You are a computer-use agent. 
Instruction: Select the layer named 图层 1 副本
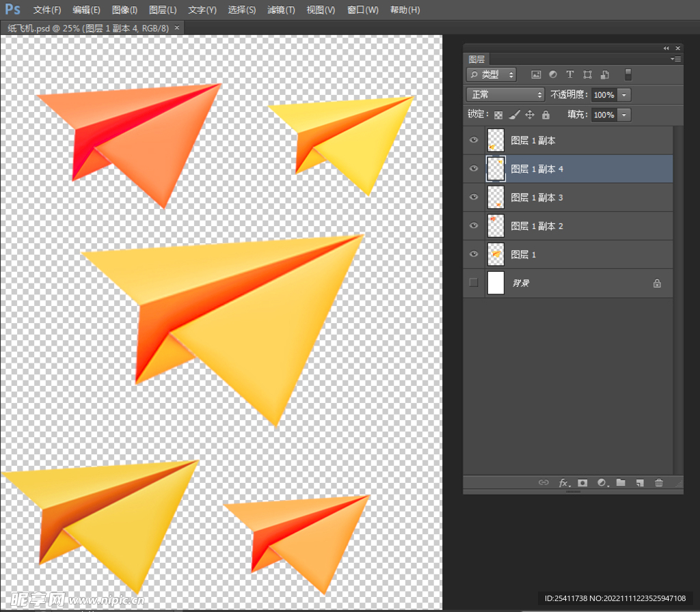click(x=533, y=141)
